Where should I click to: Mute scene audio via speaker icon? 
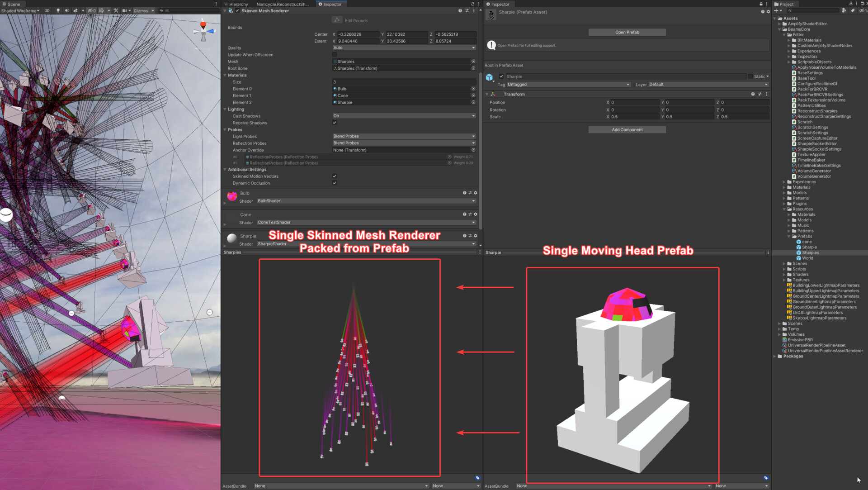[x=67, y=10]
